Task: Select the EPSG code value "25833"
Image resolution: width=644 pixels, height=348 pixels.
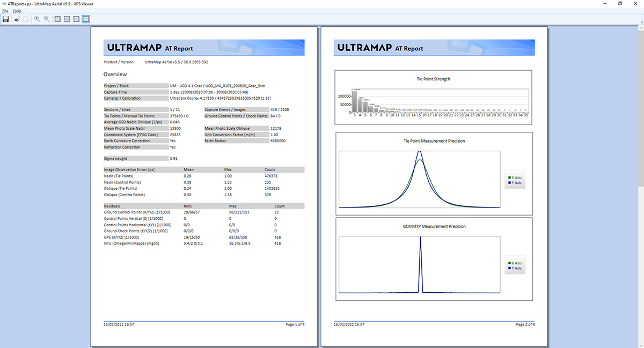Action: (175, 135)
